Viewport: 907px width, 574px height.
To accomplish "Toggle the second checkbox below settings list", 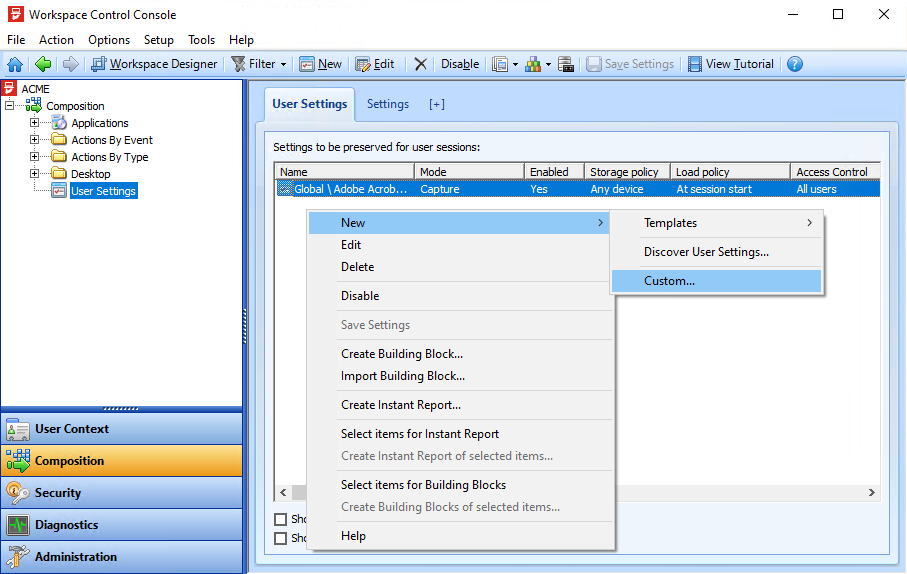I will (x=281, y=538).
